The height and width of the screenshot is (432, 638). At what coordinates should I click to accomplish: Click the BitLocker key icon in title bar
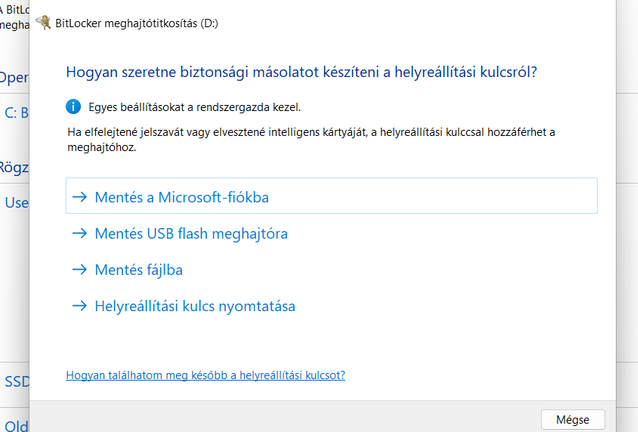click(43, 20)
